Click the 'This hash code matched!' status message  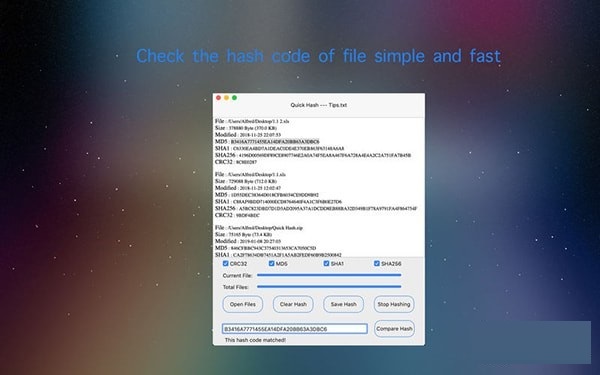[x=255, y=340]
